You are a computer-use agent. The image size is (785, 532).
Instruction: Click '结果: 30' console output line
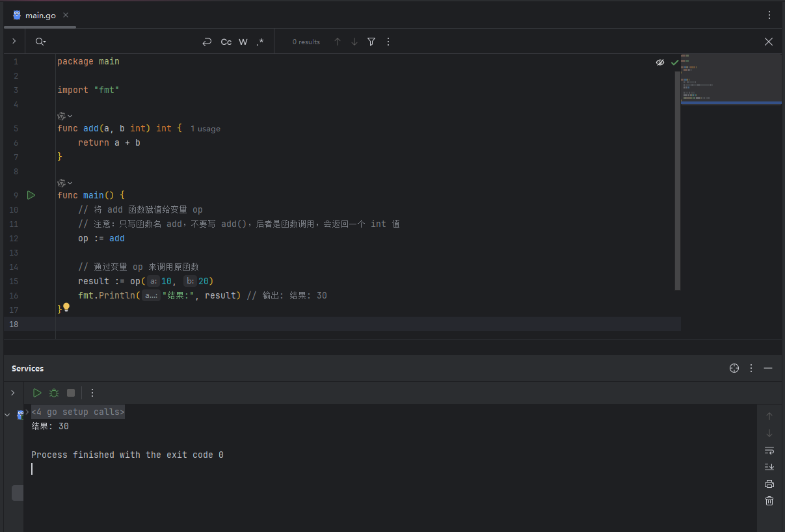(50, 426)
